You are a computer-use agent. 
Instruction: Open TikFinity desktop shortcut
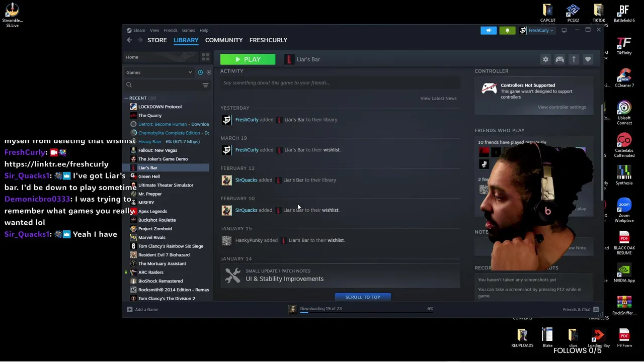pyautogui.click(x=624, y=46)
